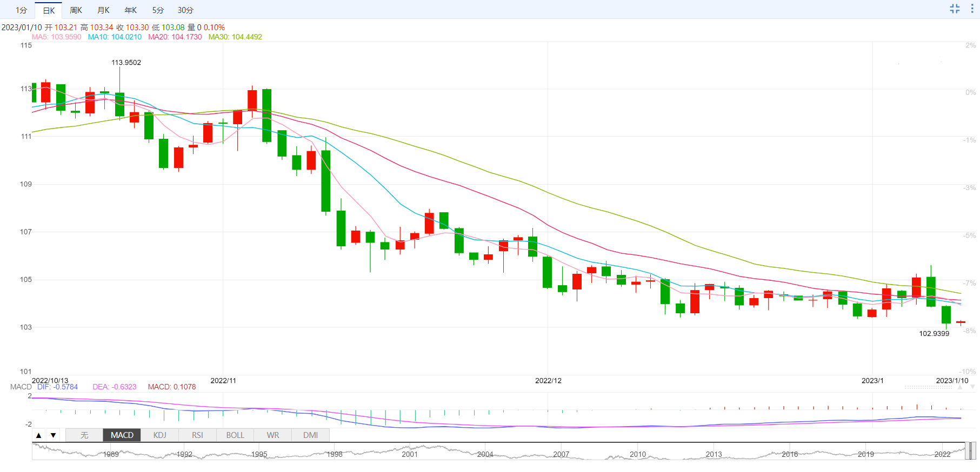Switch to the 年K yearly tab
Screen dimensions: 980x472
pyautogui.click(x=131, y=10)
